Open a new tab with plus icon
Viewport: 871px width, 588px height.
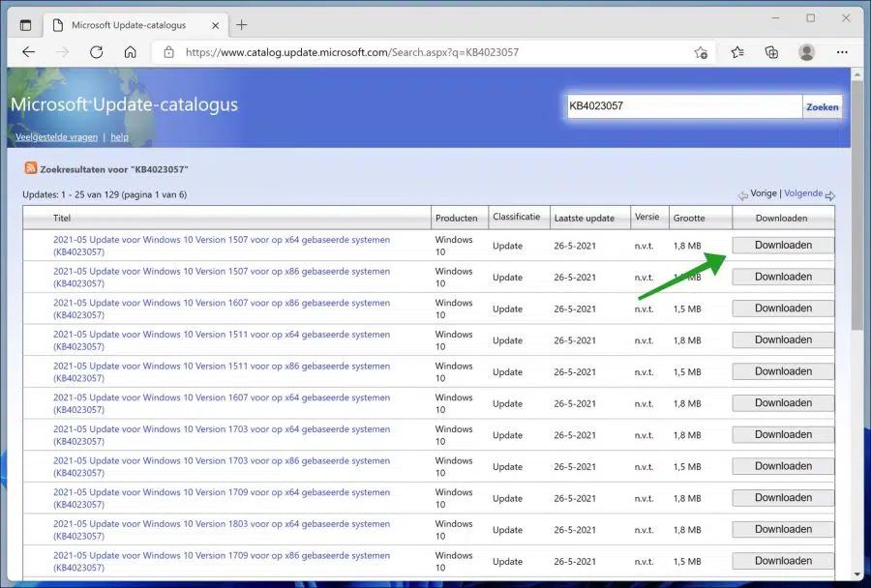pos(242,25)
